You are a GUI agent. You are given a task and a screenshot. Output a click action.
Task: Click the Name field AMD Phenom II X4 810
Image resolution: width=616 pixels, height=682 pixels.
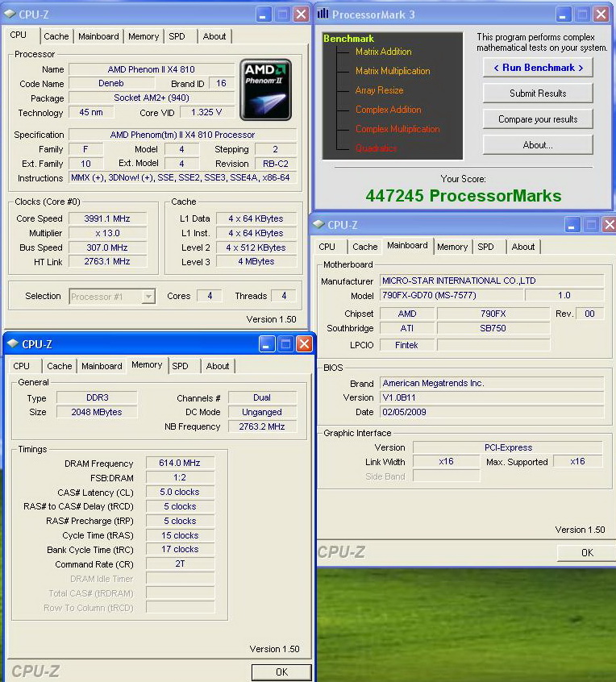[152, 69]
